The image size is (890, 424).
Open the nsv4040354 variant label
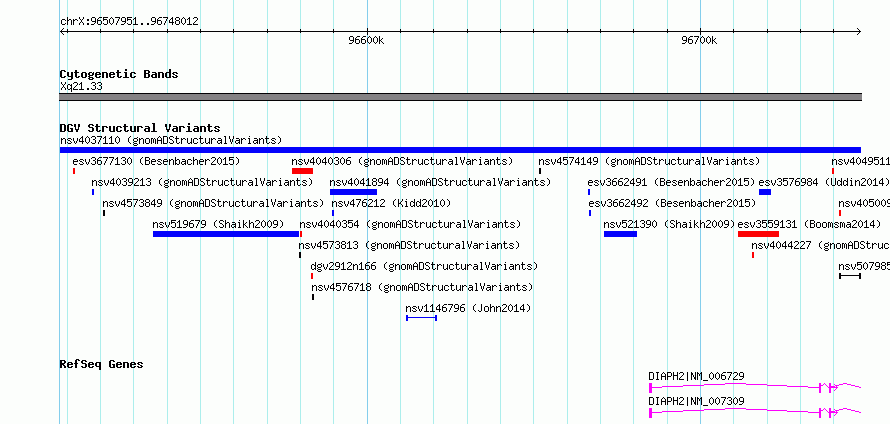(410, 224)
